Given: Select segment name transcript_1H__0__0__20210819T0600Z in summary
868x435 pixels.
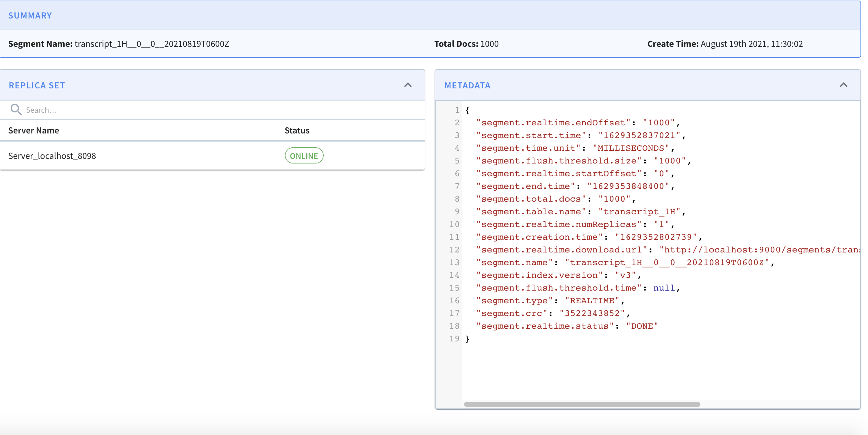Looking at the screenshot, I should [152, 44].
